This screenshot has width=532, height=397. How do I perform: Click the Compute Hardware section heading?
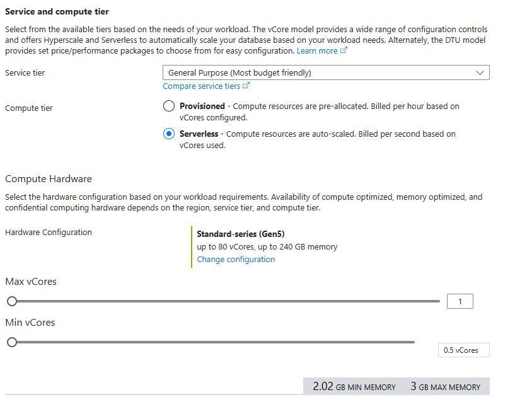click(x=49, y=179)
